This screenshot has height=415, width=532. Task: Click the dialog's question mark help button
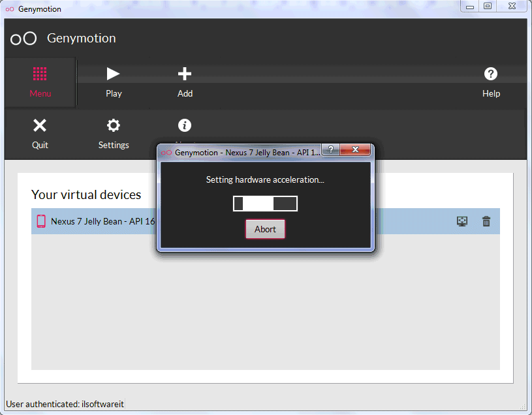click(x=331, y=149)
